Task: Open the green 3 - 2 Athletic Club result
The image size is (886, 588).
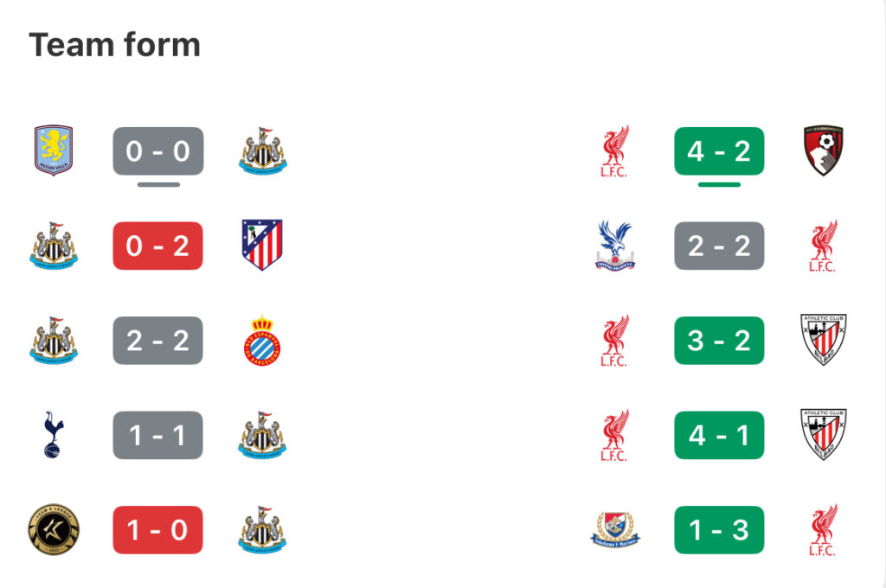Action: click(719, 341)
